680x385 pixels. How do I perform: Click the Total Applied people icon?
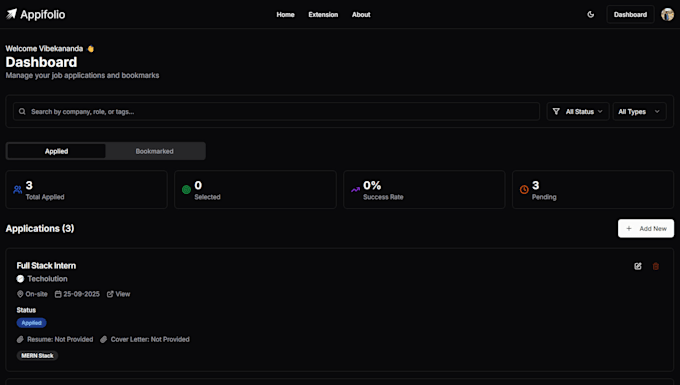tap(17, 189)
